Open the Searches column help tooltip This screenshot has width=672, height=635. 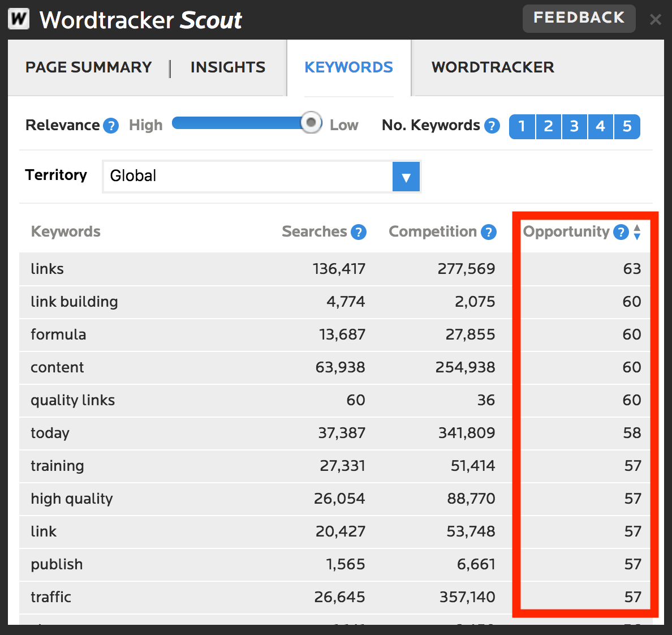pyautogui.click(x=358, y=231)
